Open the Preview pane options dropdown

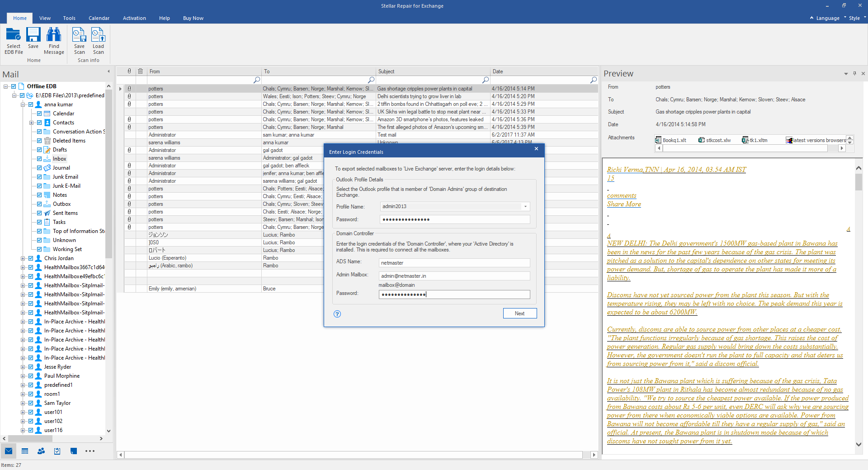pos(846,74)
